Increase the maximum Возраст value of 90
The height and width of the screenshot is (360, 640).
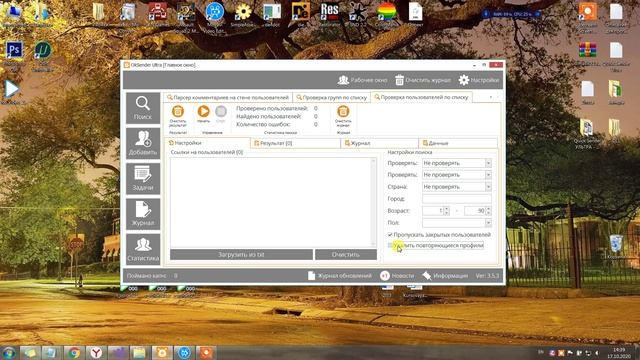(489, 209)
